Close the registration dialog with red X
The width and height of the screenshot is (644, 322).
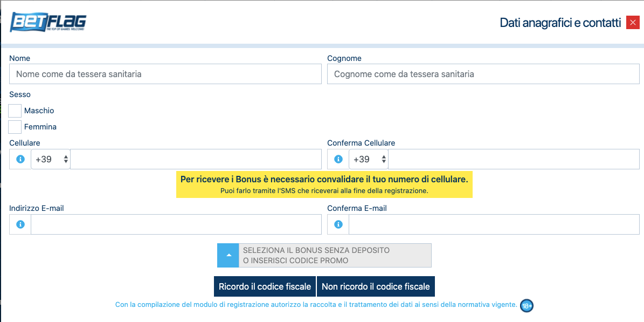[633, 23]
